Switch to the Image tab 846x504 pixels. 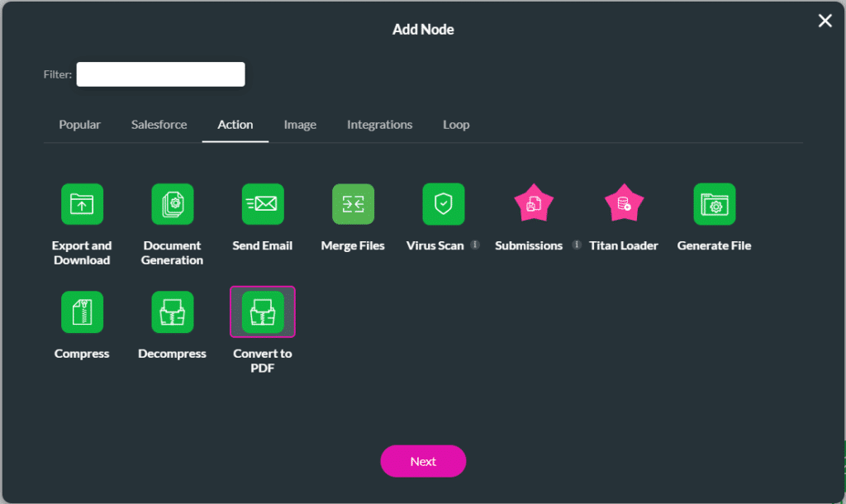click(300, 125)
